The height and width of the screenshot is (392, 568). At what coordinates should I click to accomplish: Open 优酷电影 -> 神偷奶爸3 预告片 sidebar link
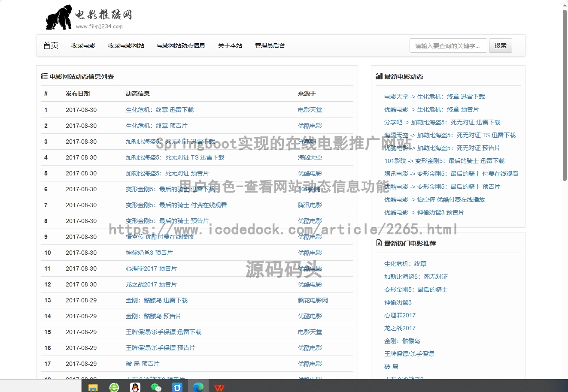(424, 212)
